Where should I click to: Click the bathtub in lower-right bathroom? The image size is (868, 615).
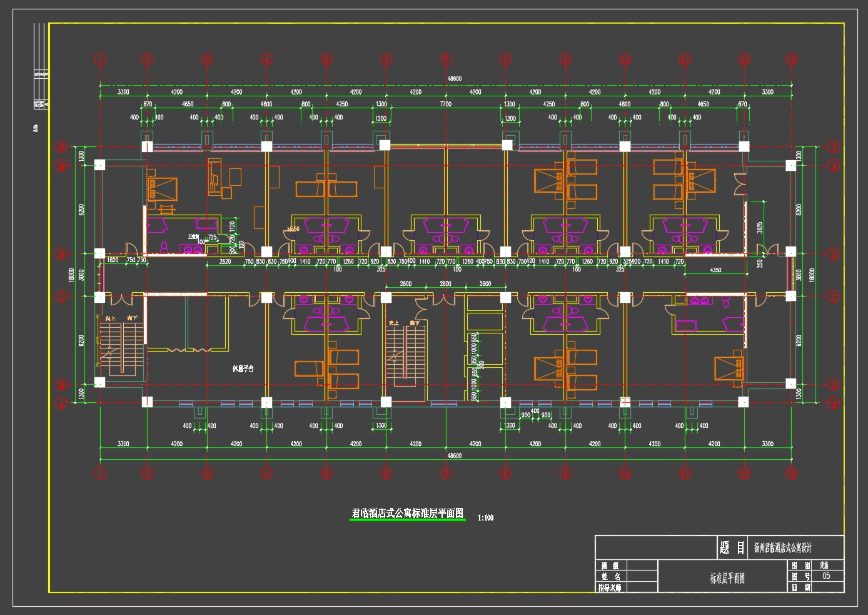tap(685, 325)
